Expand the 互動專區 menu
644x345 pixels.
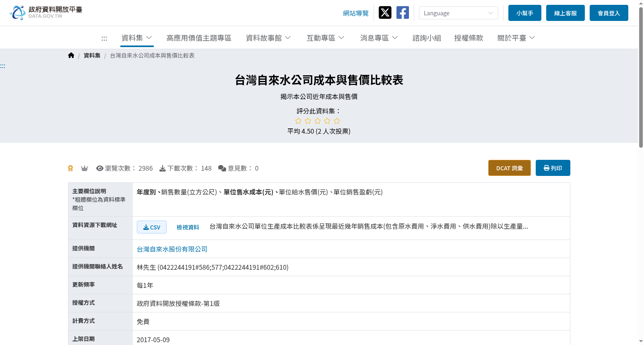[x=326, y=38]
